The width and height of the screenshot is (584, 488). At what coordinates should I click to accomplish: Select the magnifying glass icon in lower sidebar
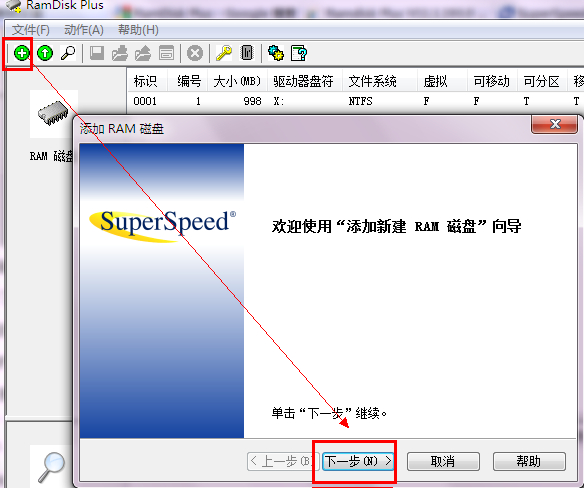point(51,468)
